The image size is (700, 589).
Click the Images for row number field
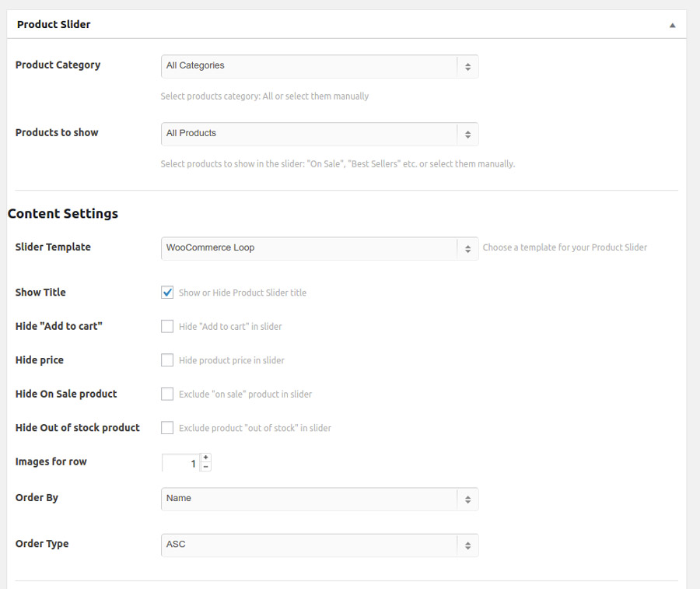click(x=180, y=463)
